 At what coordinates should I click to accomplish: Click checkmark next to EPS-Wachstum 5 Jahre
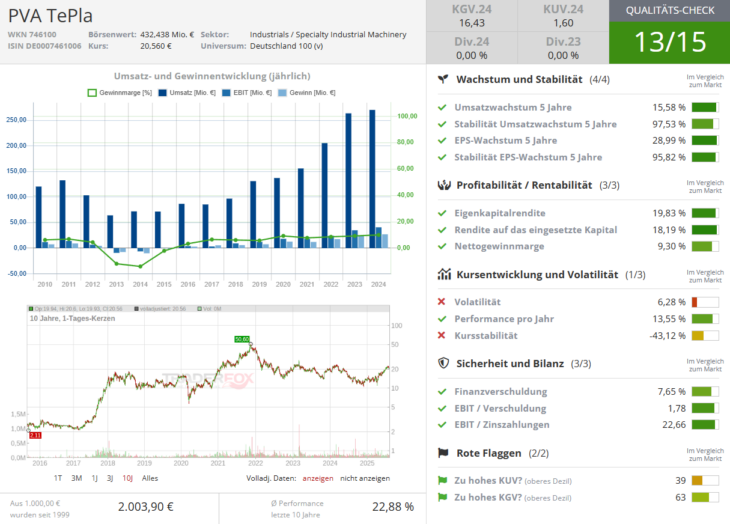tap(442, 141)
